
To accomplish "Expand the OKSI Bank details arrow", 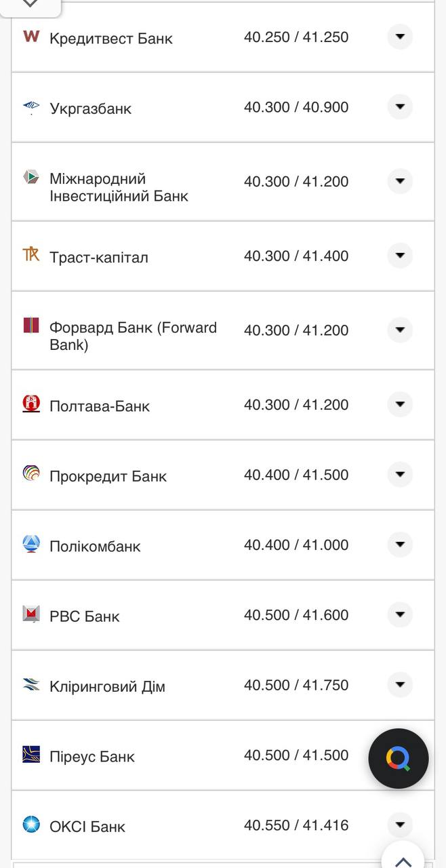I will [x=400, y=823].
